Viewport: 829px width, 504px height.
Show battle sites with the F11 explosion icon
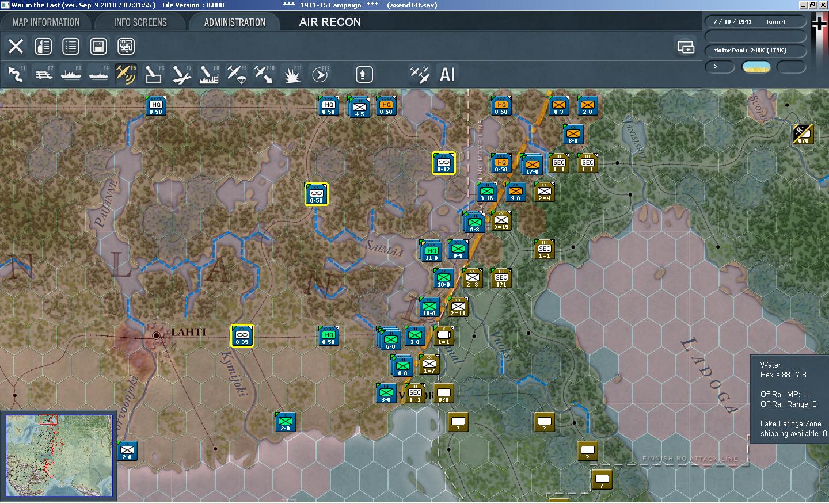click(x=292, y=74)
